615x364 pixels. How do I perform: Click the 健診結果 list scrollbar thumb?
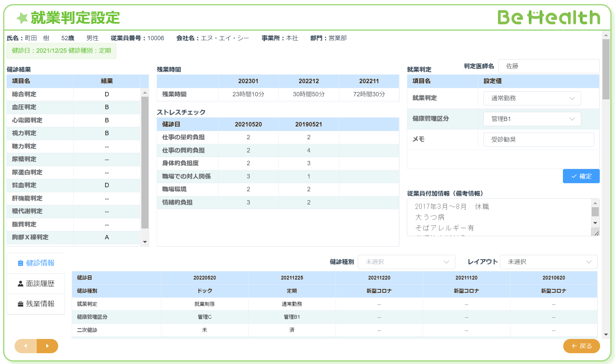click(145, 162)
